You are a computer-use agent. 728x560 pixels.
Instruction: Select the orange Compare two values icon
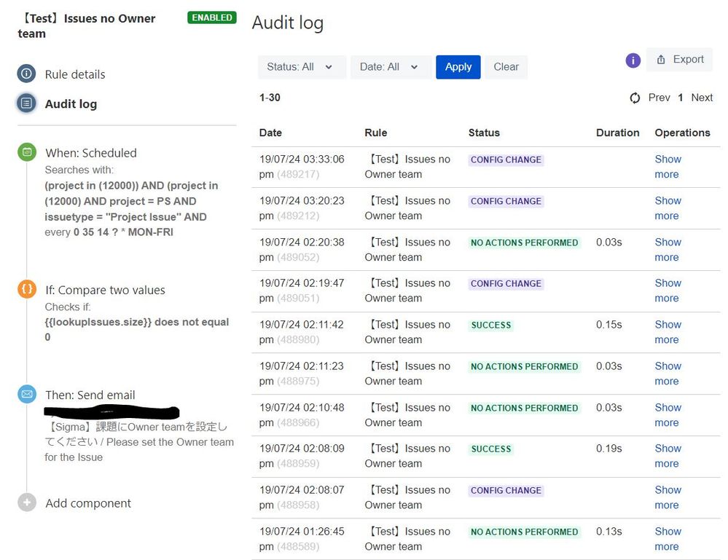(x=27, y=289)
